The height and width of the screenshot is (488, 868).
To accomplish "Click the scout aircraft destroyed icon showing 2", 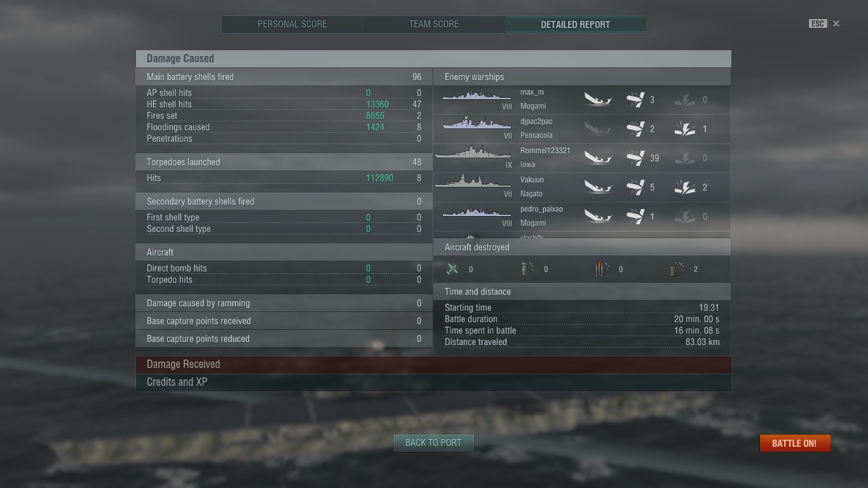I will [x=677, y=269].
